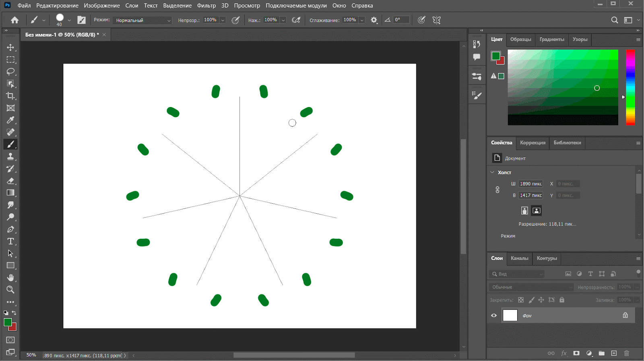Select the Crop tool
This screenshot has height=361, width=644.
pos(10,96)
